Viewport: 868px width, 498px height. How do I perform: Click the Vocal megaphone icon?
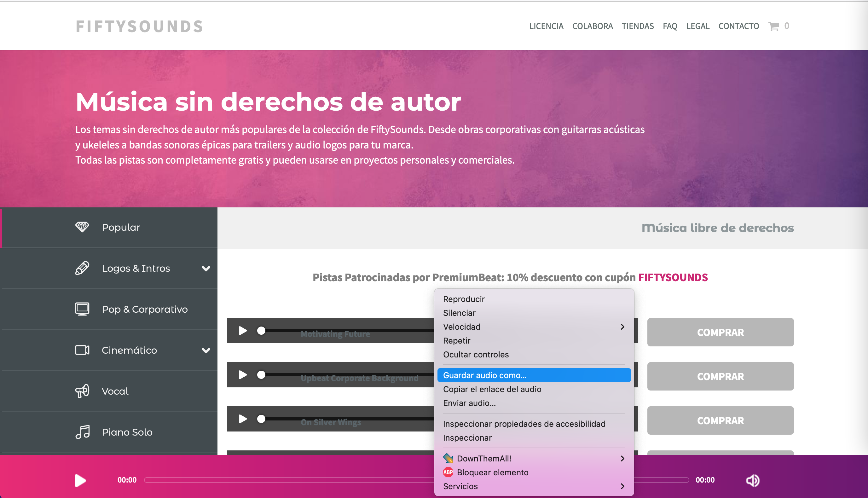coord(82,391)
